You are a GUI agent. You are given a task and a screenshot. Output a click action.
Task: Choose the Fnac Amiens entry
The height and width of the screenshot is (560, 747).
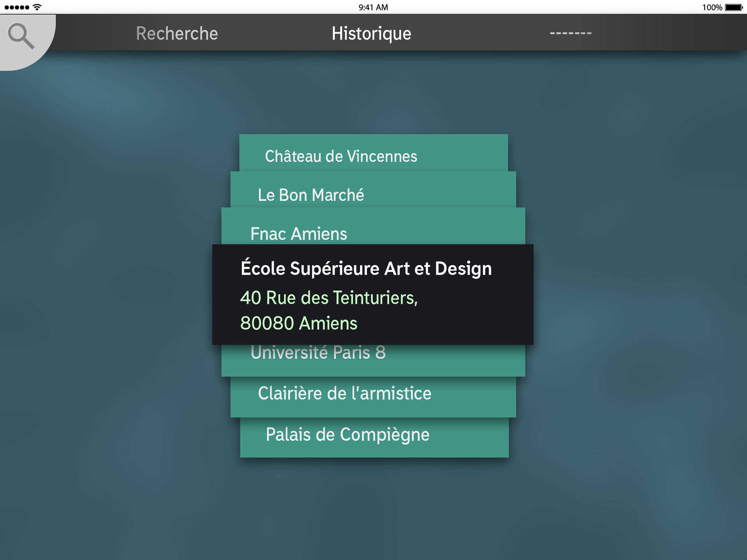pyautogui.click(x=373, y=226)
